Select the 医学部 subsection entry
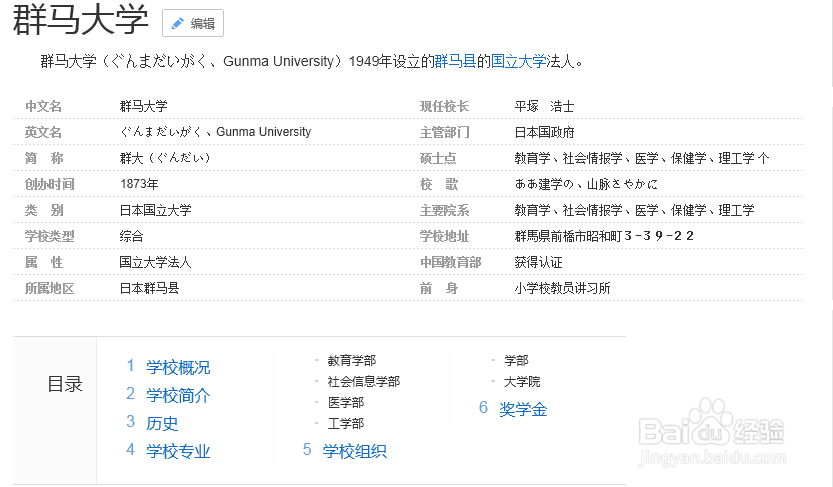The height and width of the screenshot is (487, 833). click(346, 403)
